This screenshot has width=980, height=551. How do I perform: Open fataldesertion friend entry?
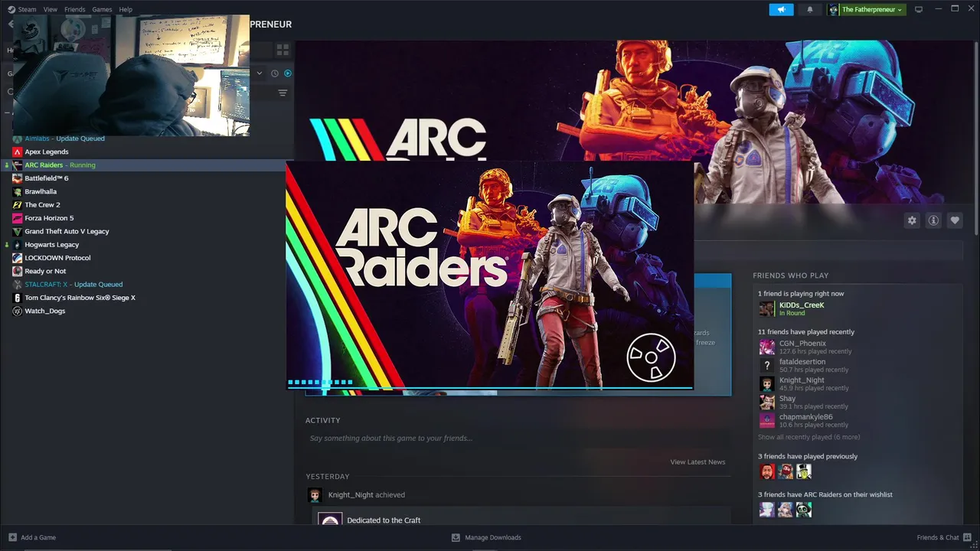(802, 365)
